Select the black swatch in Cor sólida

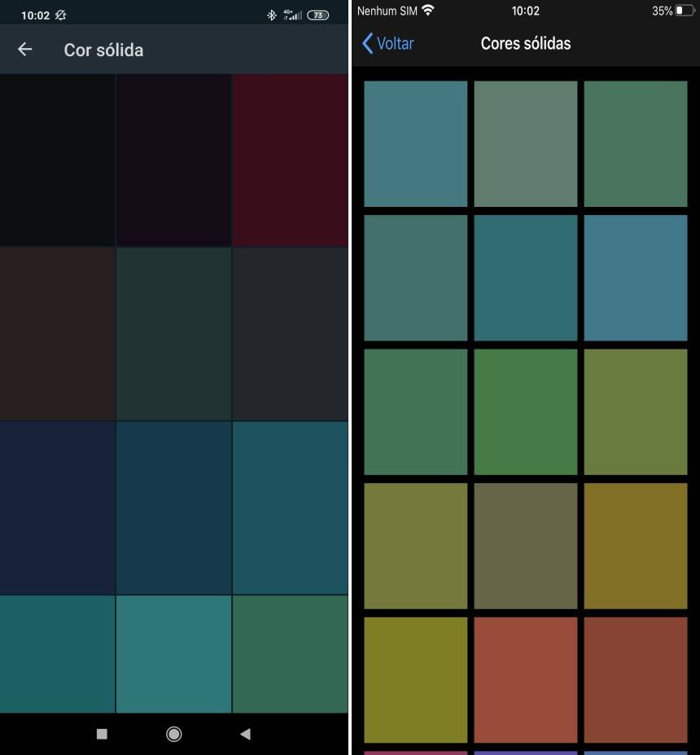[x=57, y=160]
